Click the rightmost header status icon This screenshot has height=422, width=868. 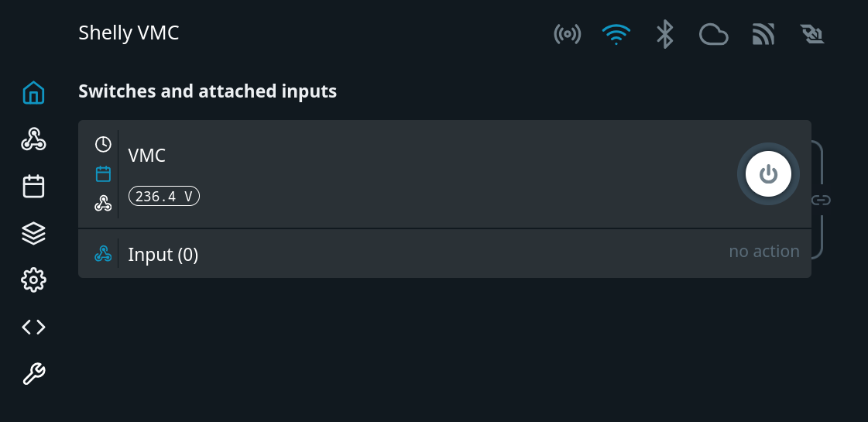click(811, 34)
